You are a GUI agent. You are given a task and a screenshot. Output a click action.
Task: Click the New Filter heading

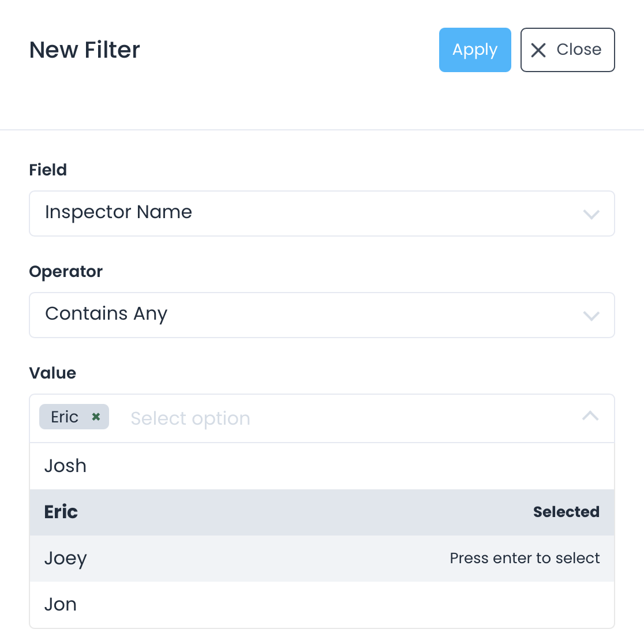click(x=85, y=50)
